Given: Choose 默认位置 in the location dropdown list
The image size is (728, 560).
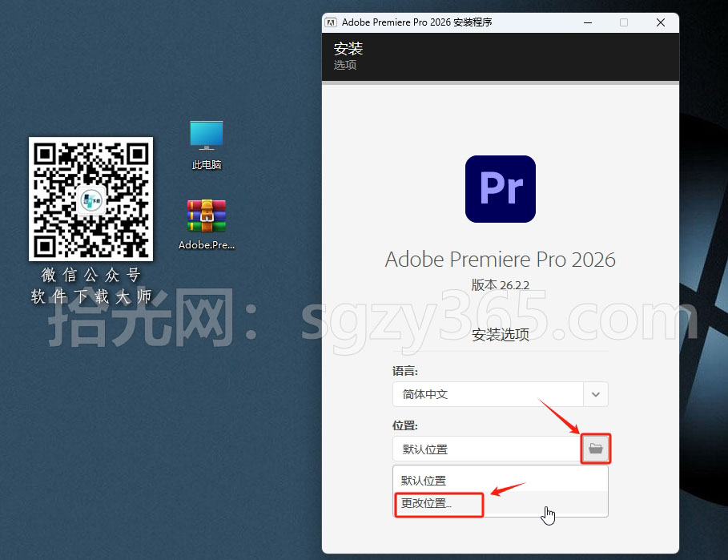Looking at the screenshot, I should (501, 480).
